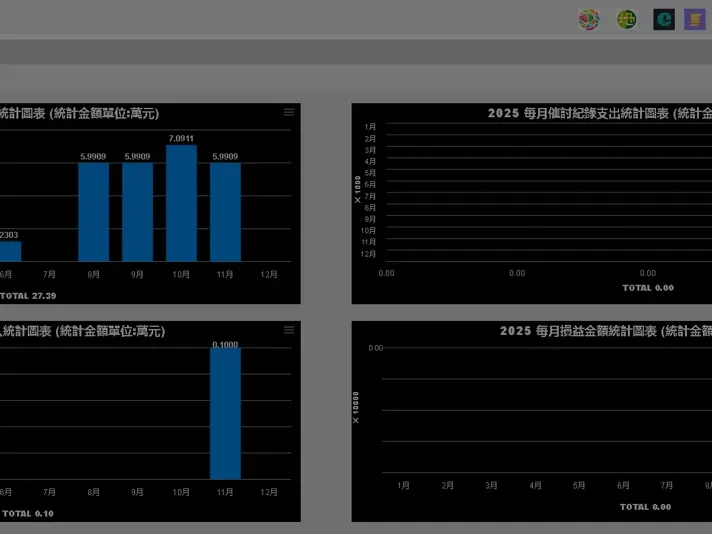Open the teal C extension icon
Screen dimensions: 712x534
point(664,19)
